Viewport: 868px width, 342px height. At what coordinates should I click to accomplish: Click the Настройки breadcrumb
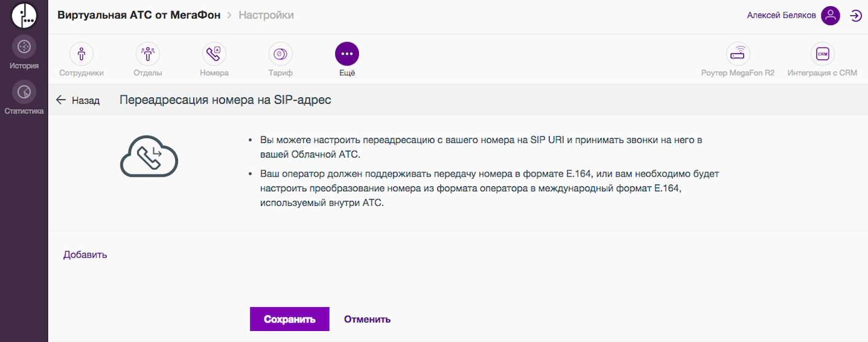[x=266, y=15]
